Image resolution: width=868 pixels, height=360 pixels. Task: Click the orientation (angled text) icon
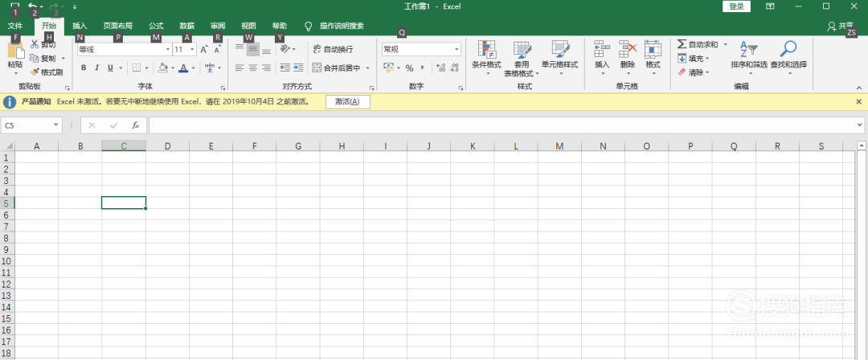[x=285, y=49]
